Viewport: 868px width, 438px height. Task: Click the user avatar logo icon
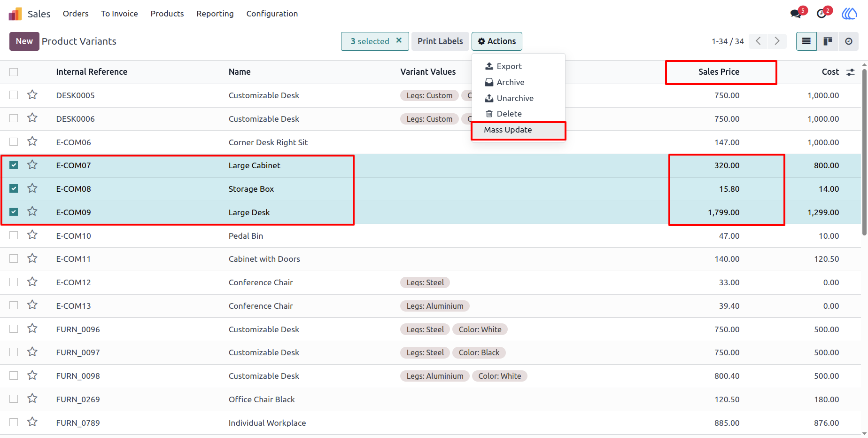pos(849,14)
